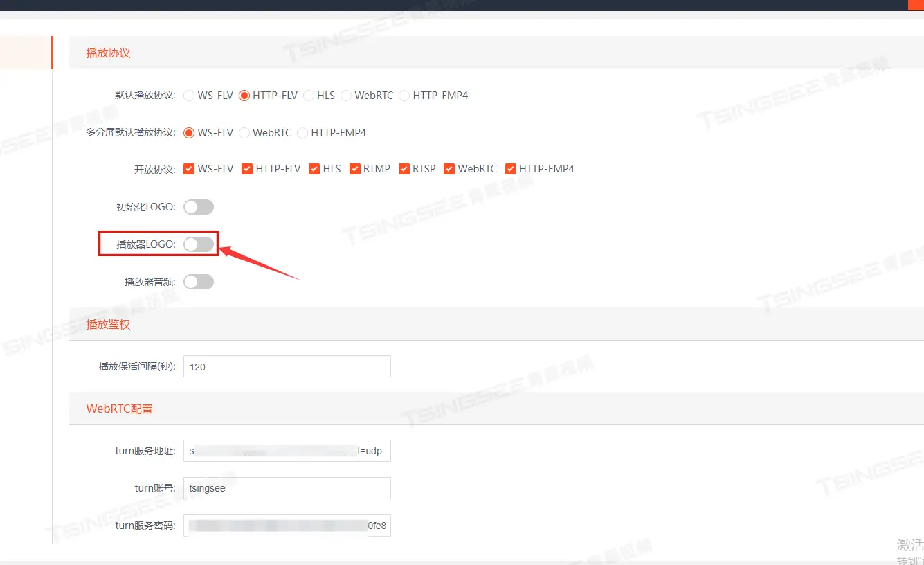Click the 多分屏默认播放协议 label

tap(132, 133)
